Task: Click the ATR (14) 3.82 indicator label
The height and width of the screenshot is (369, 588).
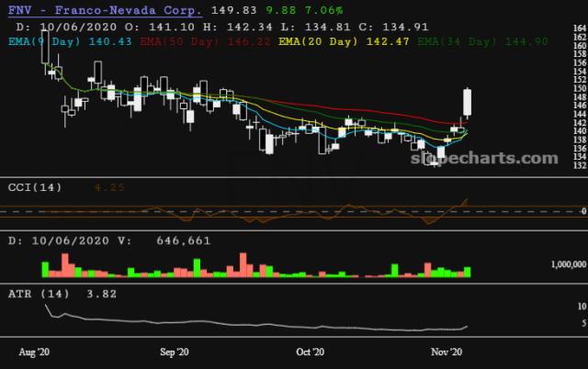Action: [x=62, y=294]
